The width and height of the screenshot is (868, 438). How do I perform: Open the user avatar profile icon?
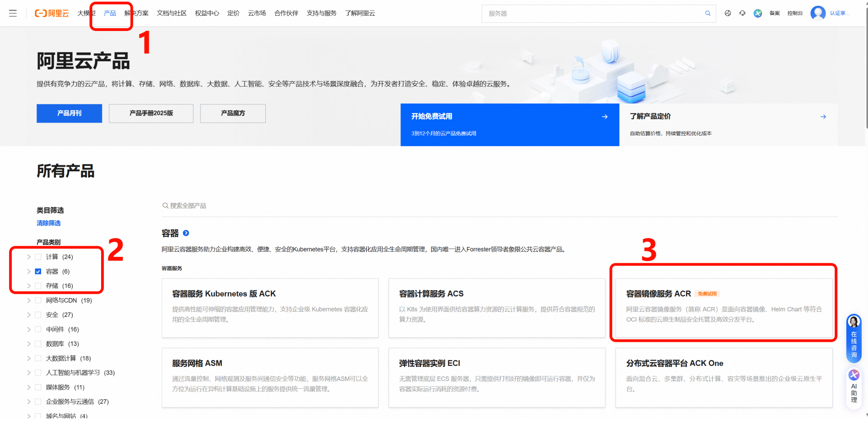pyautogui.click(x=818, y=13)
